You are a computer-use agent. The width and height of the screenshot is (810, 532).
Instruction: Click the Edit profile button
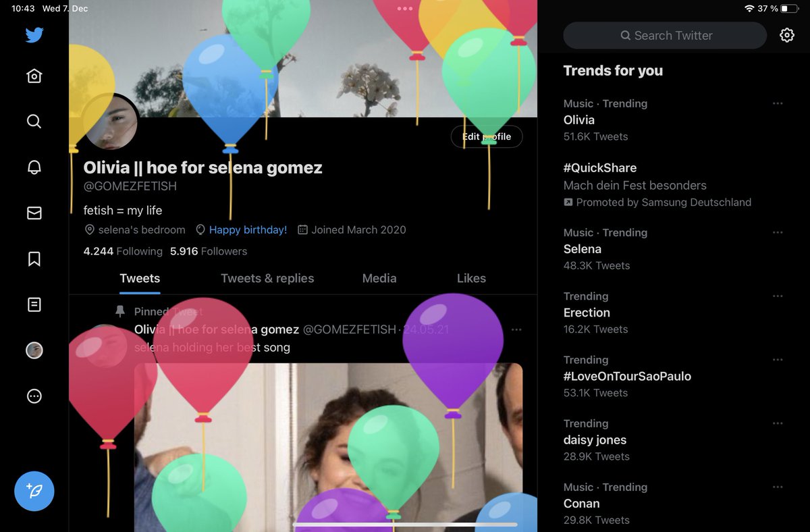pyautogui.click(x=487, y=136)
